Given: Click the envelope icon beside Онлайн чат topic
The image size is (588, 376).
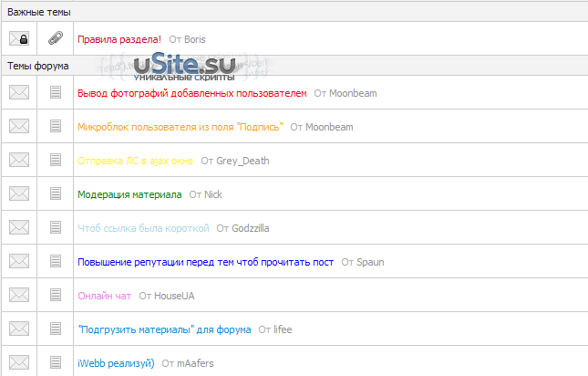Looking at the screenshot, I should (x=19, y=295).
